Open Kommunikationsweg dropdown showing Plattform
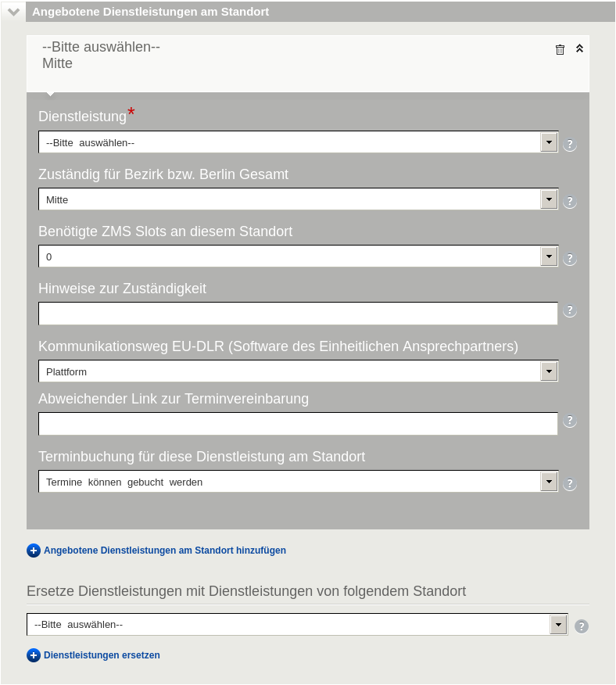This screenshot has width=616, height=685. tap(298, 371)
